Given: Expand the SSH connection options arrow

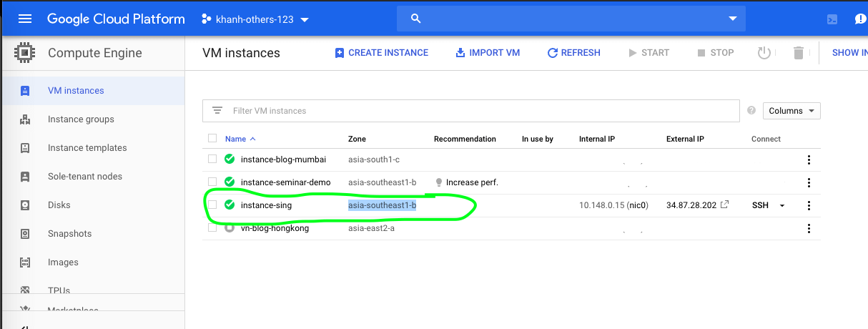Looking at the screenshot, I should coord(781,206).
